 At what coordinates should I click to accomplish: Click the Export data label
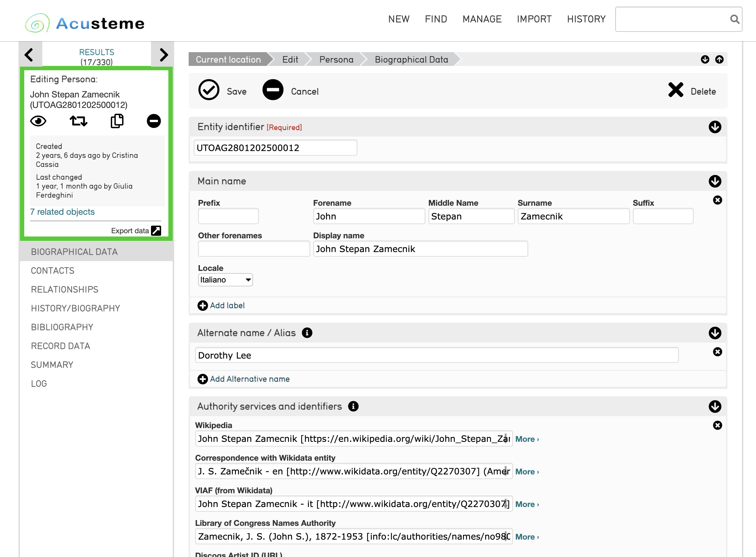click(x=130, y=231)
